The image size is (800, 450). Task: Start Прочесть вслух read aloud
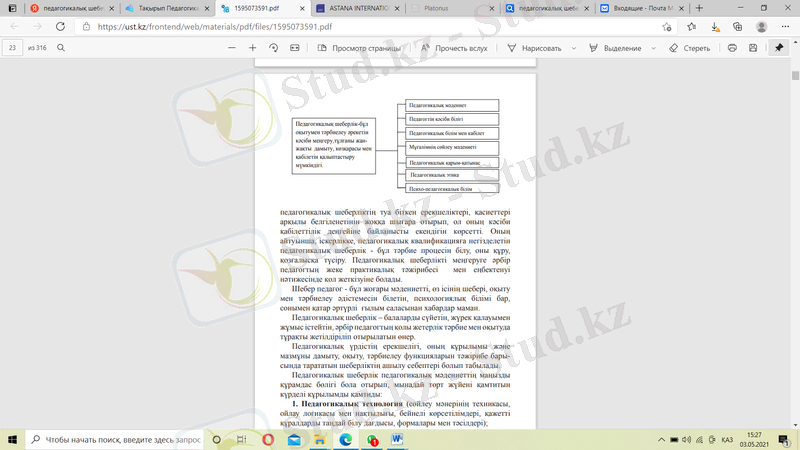coord(454,48)
